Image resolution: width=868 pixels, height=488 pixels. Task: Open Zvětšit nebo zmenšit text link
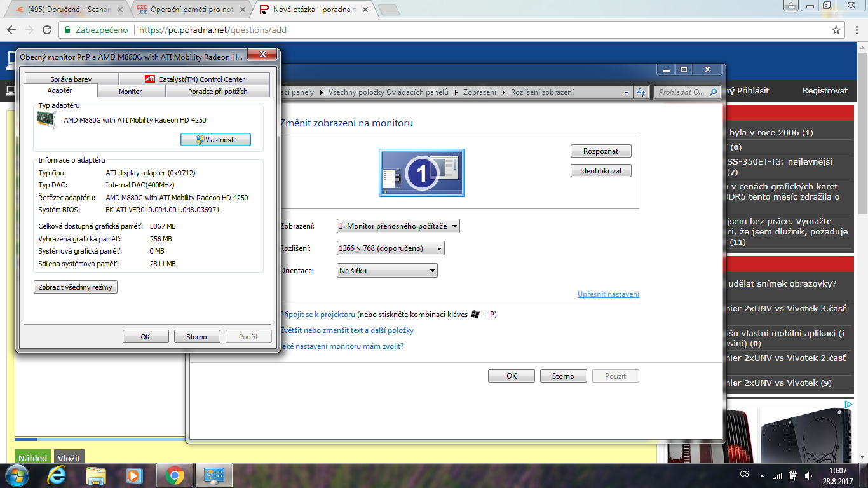click(x=347, y=330)
